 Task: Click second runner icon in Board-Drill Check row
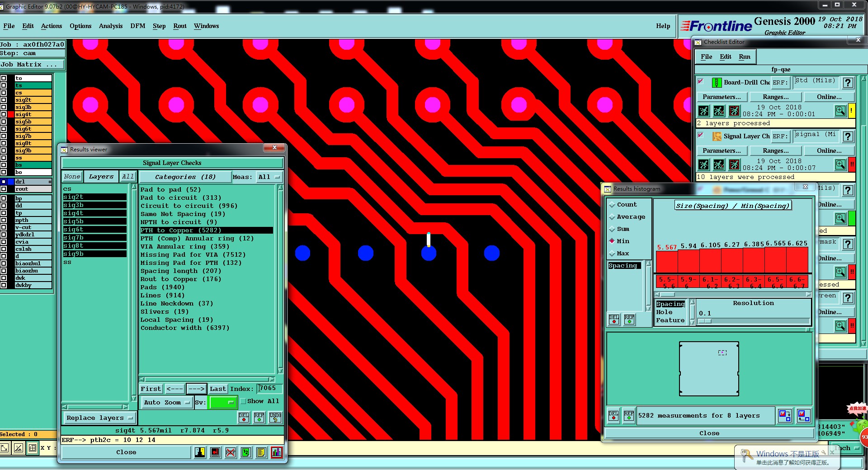719,111
